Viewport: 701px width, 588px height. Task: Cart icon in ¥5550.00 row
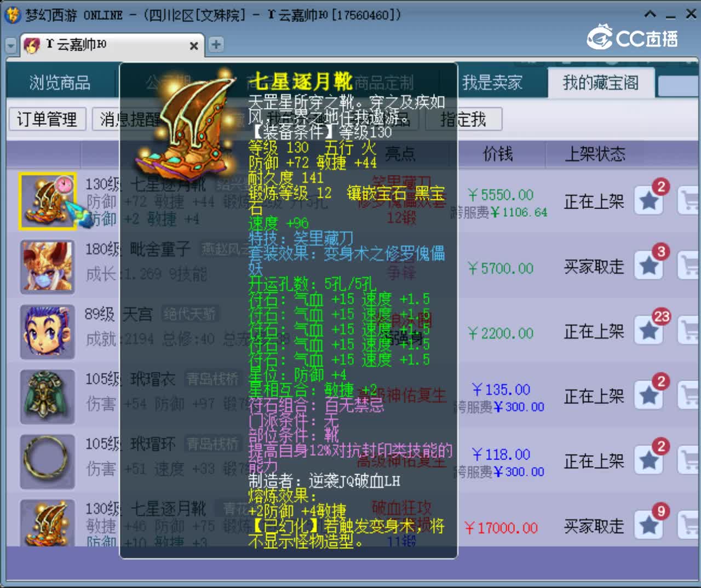click(689, 201)
